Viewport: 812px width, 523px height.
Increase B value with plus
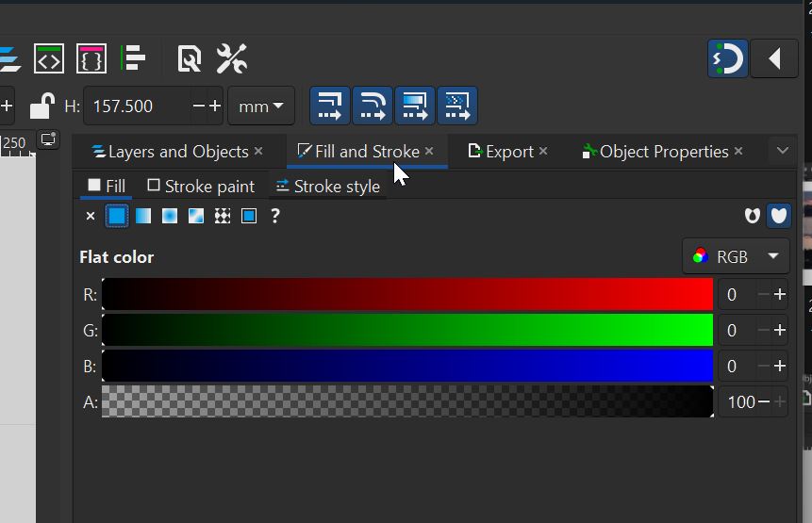tap(779, 366)
